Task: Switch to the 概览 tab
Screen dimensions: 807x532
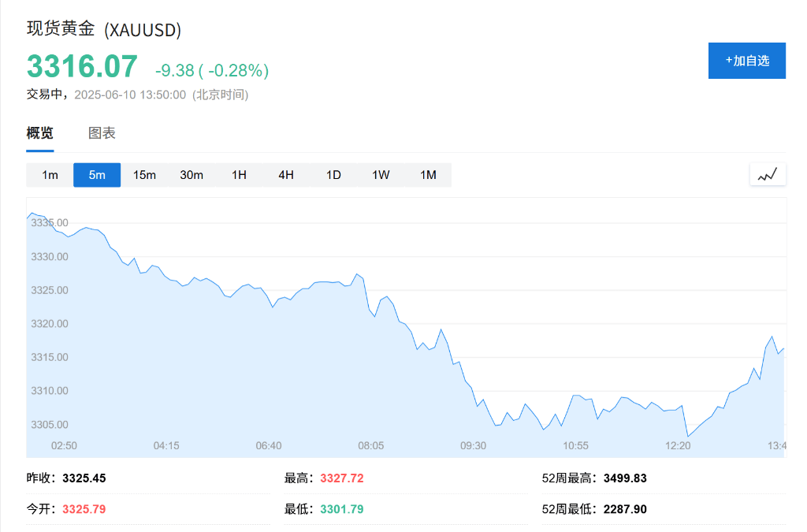Action: [40, 133]
